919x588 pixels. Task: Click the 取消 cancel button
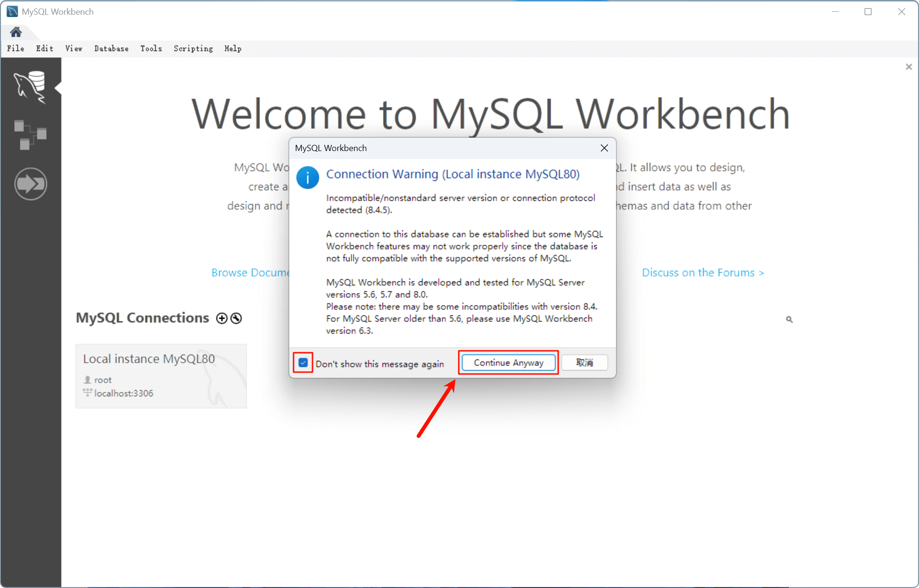584,363
